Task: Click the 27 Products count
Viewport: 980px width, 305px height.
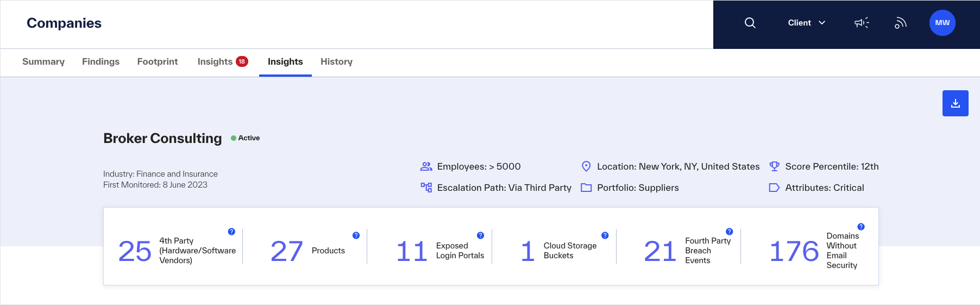Action: tap(287, 251)
